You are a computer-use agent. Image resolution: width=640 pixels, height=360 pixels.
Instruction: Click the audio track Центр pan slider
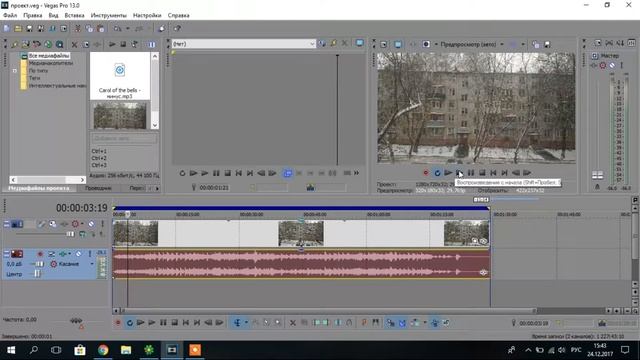(37, 274)
